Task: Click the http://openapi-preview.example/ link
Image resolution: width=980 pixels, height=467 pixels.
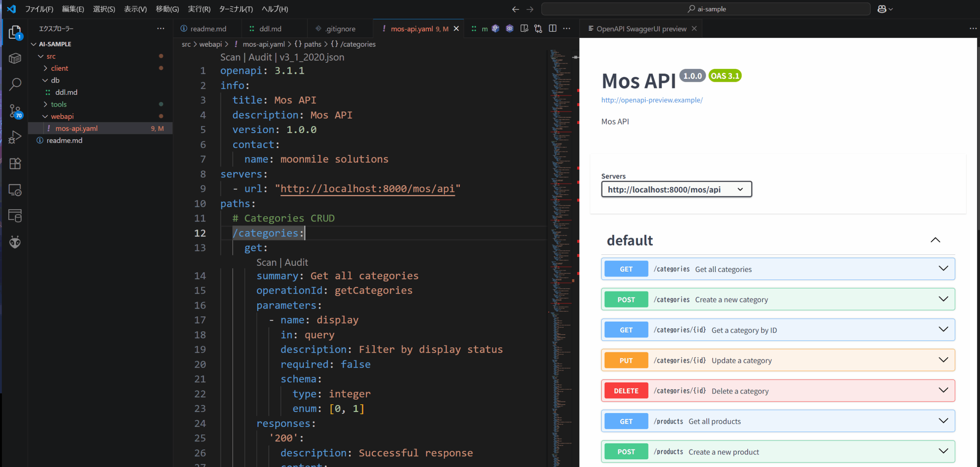Action: tap(652, 100)
